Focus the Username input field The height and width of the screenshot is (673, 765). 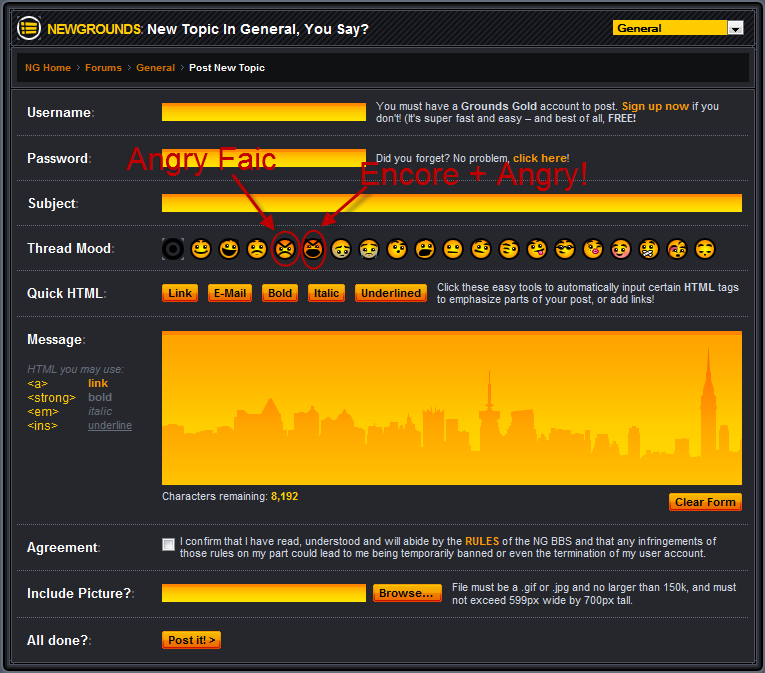(x=264, y=112)
